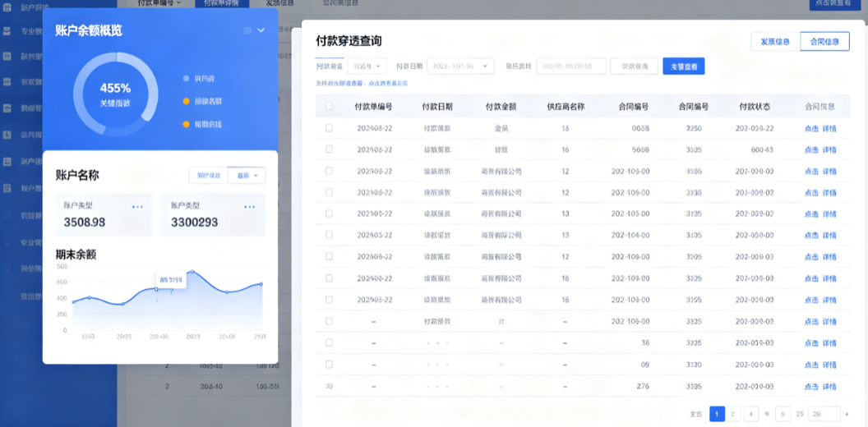Click outlined button left of 账户名称 dropdown
The height and width of the screenshot is (427, 868).
208,176
